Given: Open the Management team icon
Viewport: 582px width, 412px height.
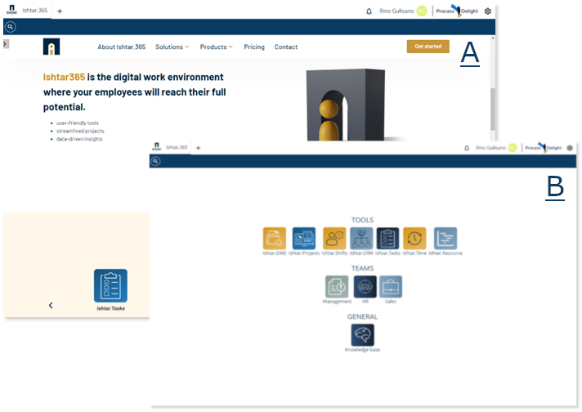Looking at the screenshot, I should click(337, 287).
